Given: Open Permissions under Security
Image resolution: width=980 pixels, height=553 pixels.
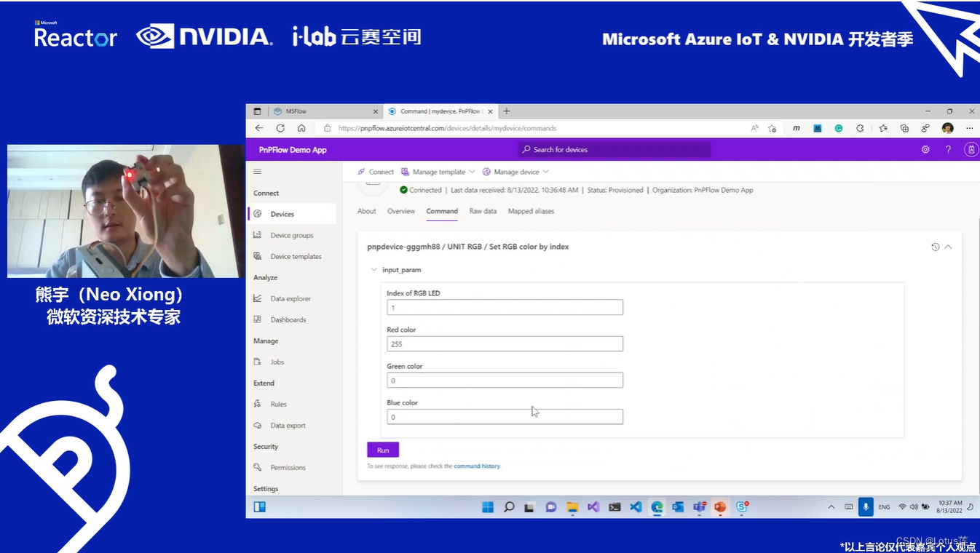Looking at the screenshot, I should pyautogui.click(x=288, y=467).
